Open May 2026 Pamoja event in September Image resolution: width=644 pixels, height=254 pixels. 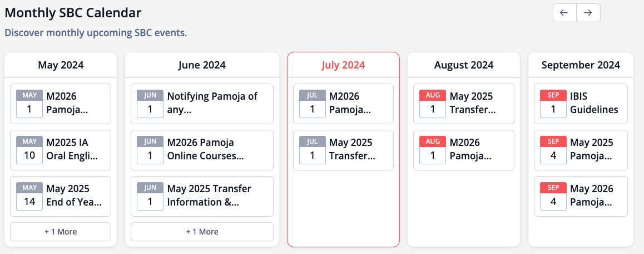pos(592,196)
